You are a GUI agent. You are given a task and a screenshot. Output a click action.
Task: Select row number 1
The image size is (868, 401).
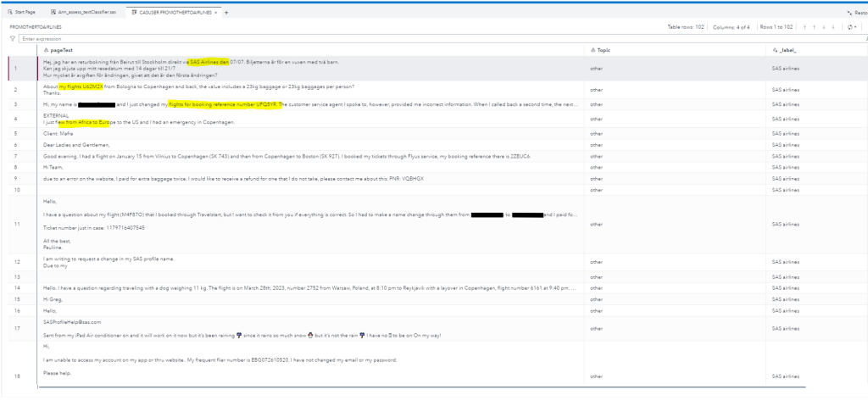pyautogui.click(x=17, y=68)
